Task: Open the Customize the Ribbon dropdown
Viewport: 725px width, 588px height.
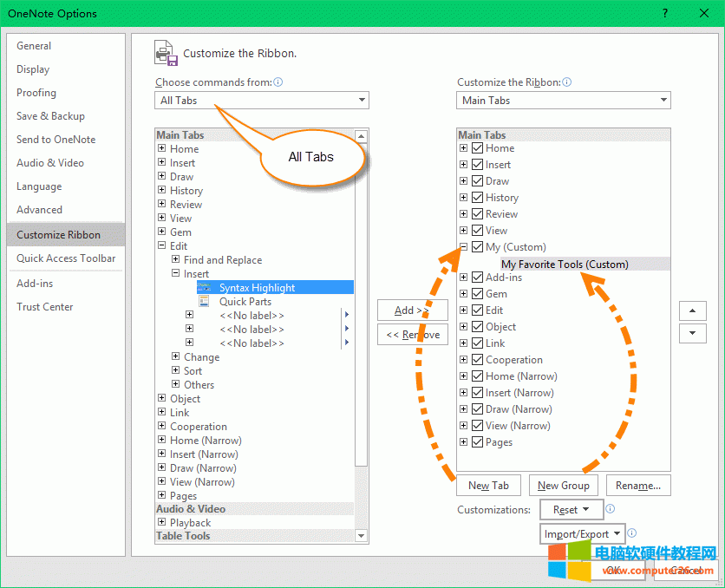Action: pos(564,101)
